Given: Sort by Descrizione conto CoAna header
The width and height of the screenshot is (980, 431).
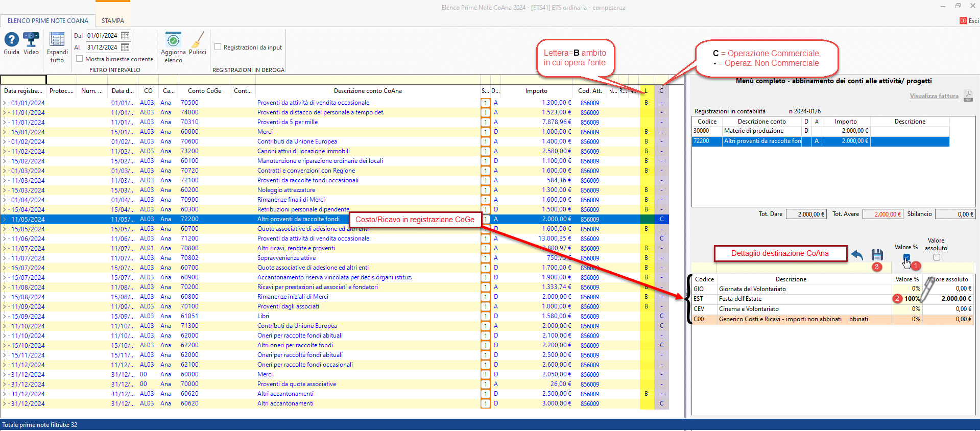Looking at the screenshot, I should coord(368,91).
